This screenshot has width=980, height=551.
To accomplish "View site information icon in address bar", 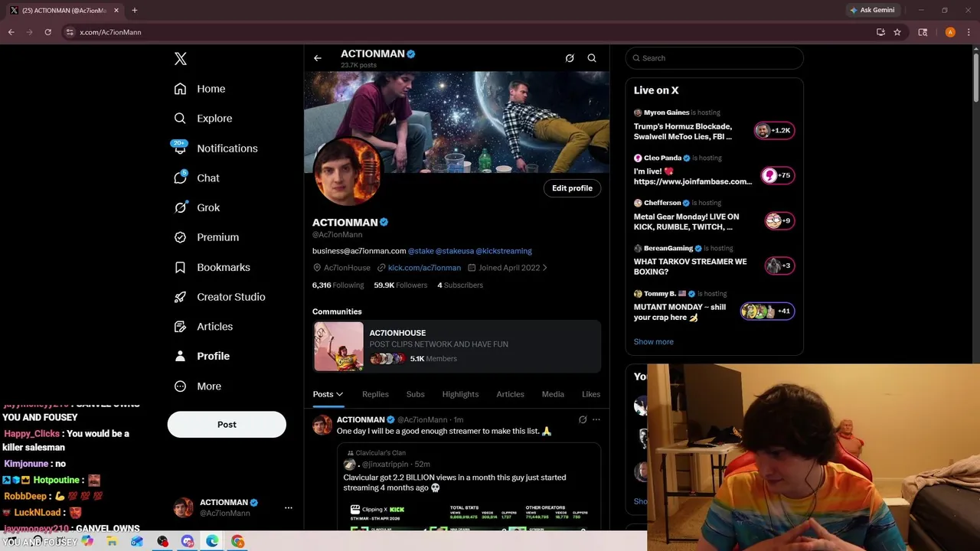I will [x=70, y=32].
